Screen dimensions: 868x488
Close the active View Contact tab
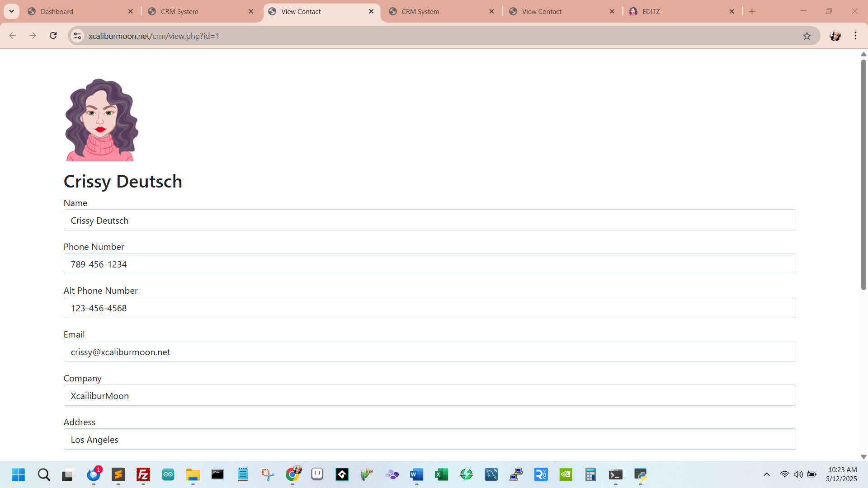pyautogui.click(x=371, y=12)
